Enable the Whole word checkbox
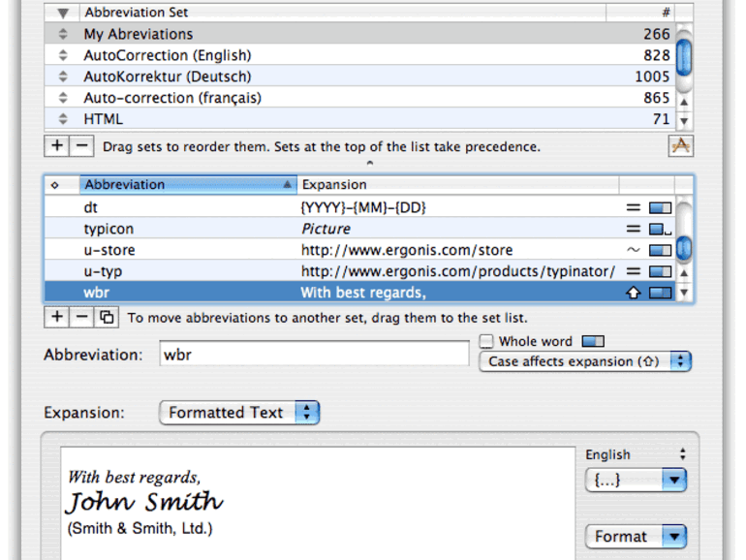Image resolution: width=746 pixels, height=560 pixels. 486,341
